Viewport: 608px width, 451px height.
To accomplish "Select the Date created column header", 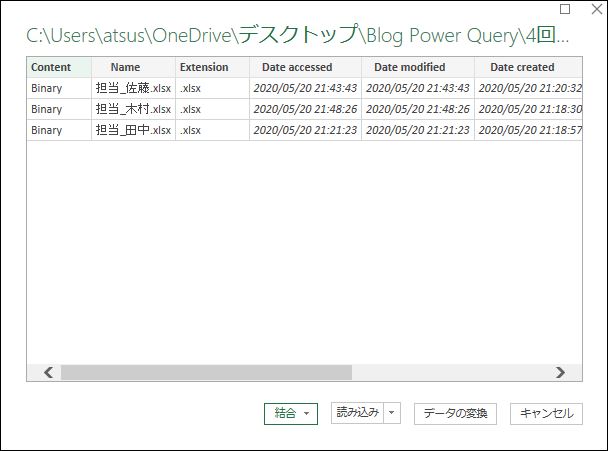I will tap(521, 67).
